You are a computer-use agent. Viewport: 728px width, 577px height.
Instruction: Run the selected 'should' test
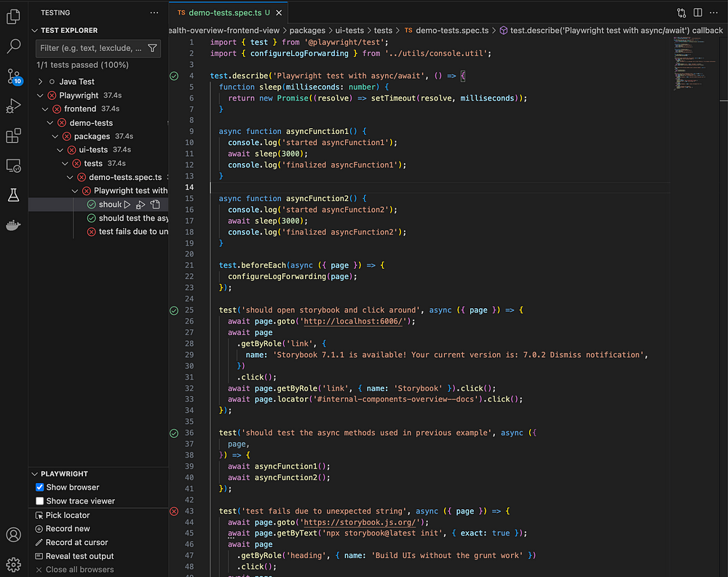127,205
